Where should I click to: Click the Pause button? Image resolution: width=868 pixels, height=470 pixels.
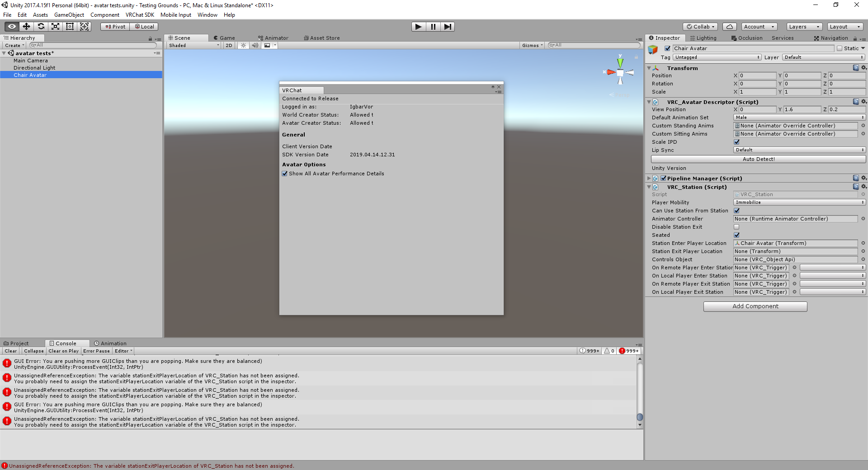point(433,27)
